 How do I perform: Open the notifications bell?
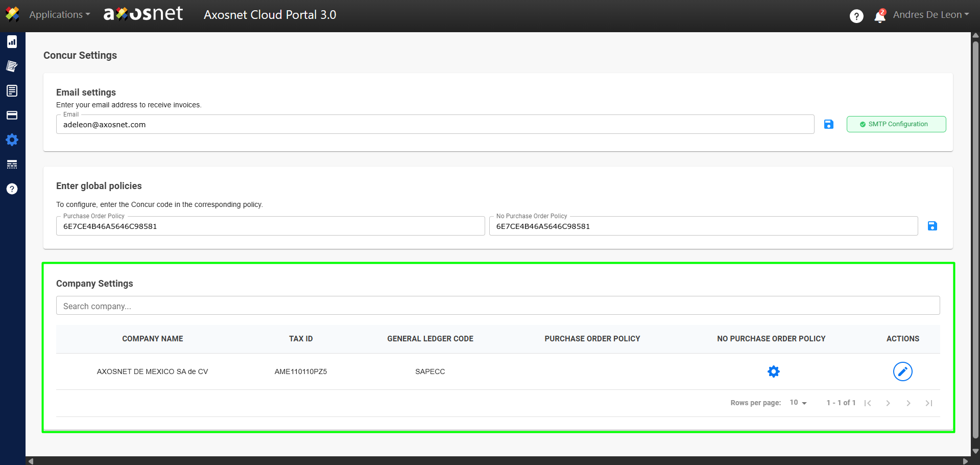click(880, 16)
